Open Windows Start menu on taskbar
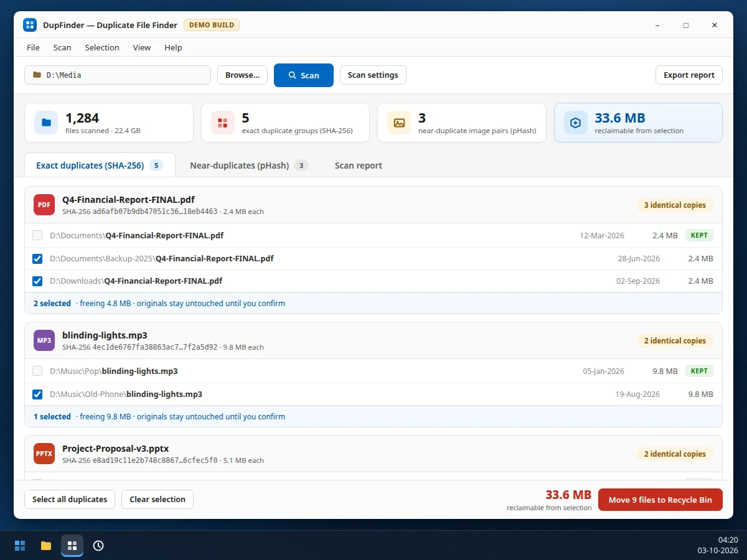Viewport: 747px width, 560px height. click(20, 546)
